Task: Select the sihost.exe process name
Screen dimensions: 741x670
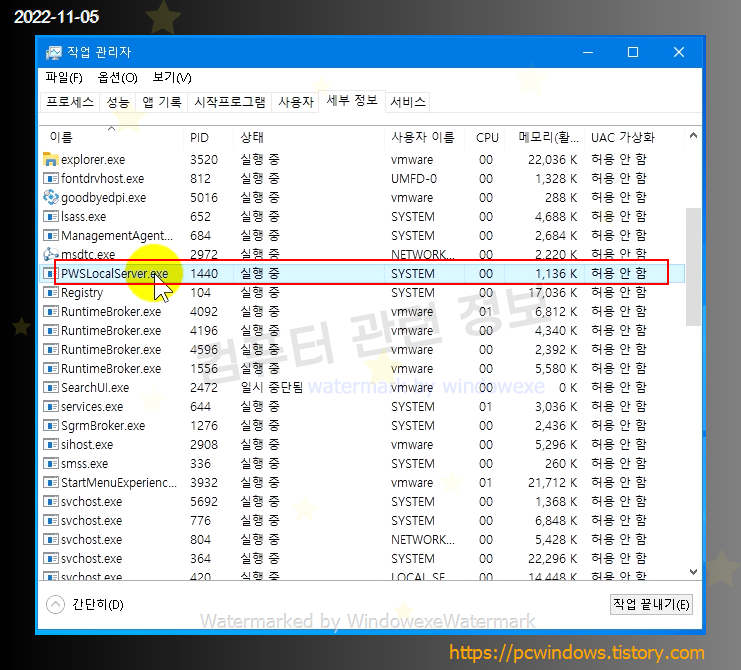Action: (87, 445)
